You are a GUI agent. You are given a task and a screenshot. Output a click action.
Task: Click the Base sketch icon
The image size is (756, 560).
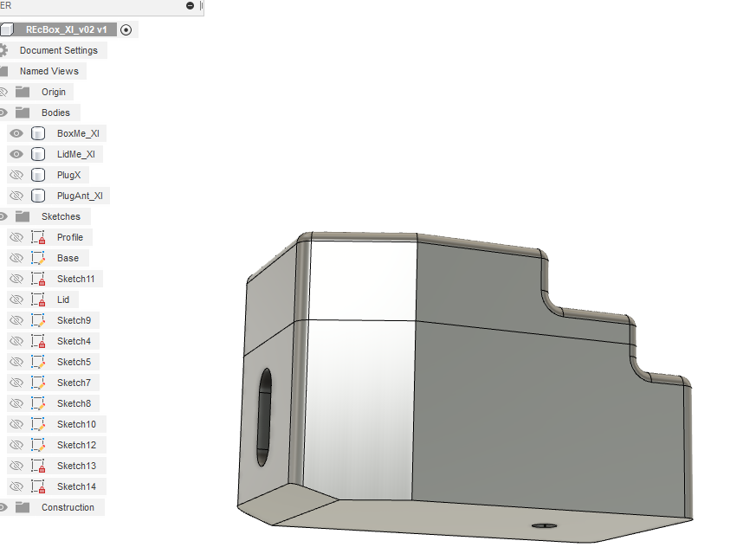38,258
